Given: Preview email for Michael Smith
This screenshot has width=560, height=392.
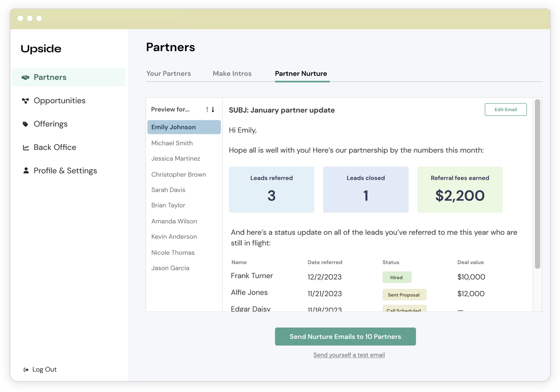Looking at the screenshot, I should pos(172,143).
